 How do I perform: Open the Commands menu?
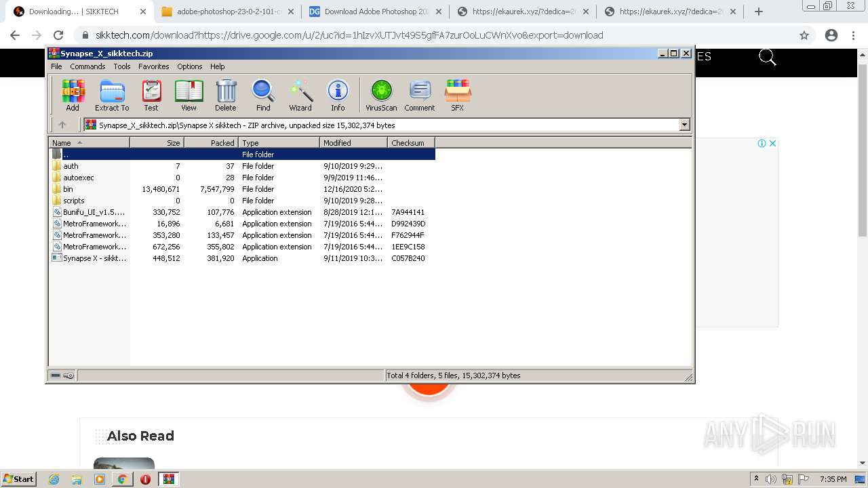(x=87, y=66)
